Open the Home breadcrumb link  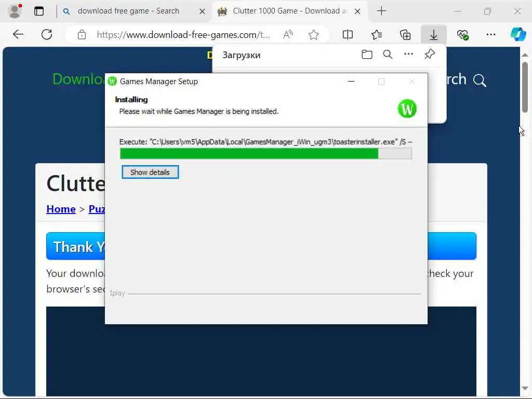[61, 209]
